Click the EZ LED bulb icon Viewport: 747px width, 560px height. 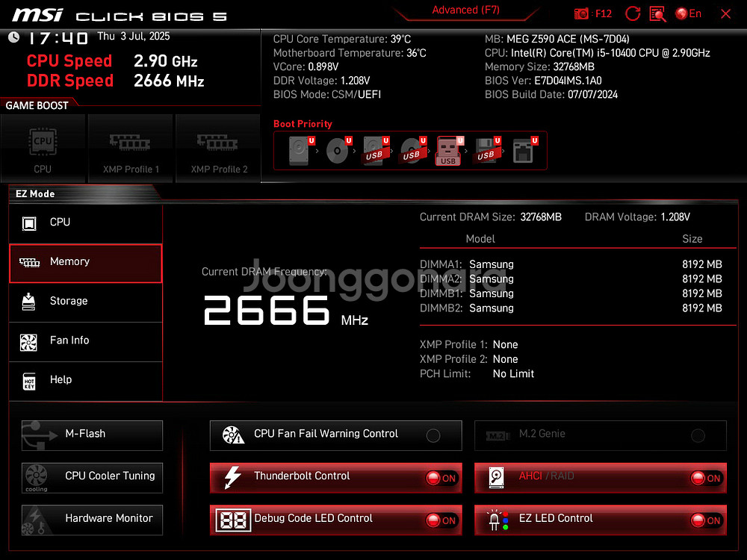coord(497,520)
